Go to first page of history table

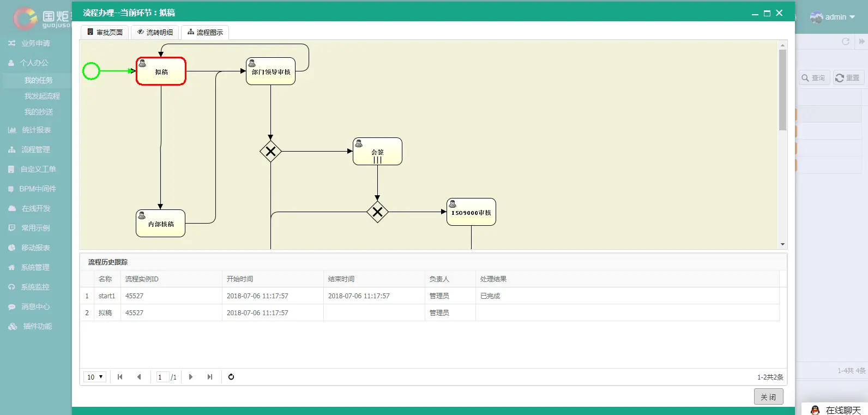120,377
